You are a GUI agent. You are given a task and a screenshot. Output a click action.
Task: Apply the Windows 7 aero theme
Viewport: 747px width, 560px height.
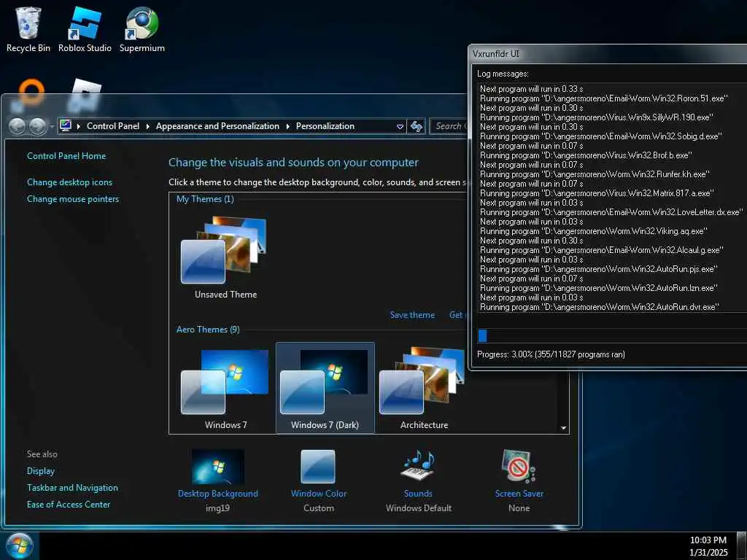tap(225, 389)
